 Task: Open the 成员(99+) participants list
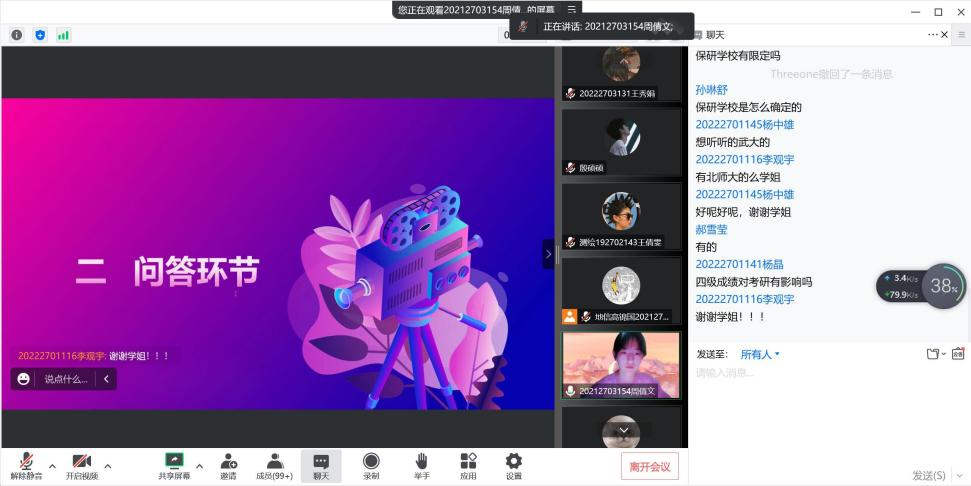(274, 465)
